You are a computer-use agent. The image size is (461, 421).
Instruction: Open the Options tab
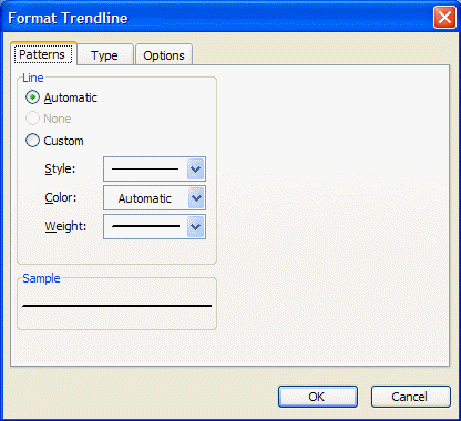[x=164, y=55]
